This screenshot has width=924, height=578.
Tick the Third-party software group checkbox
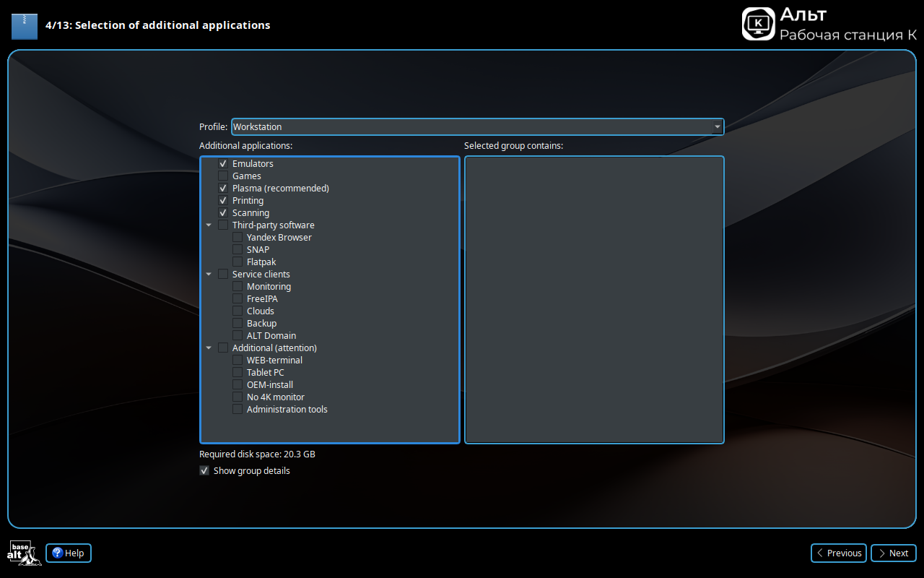tap(223, 225)
